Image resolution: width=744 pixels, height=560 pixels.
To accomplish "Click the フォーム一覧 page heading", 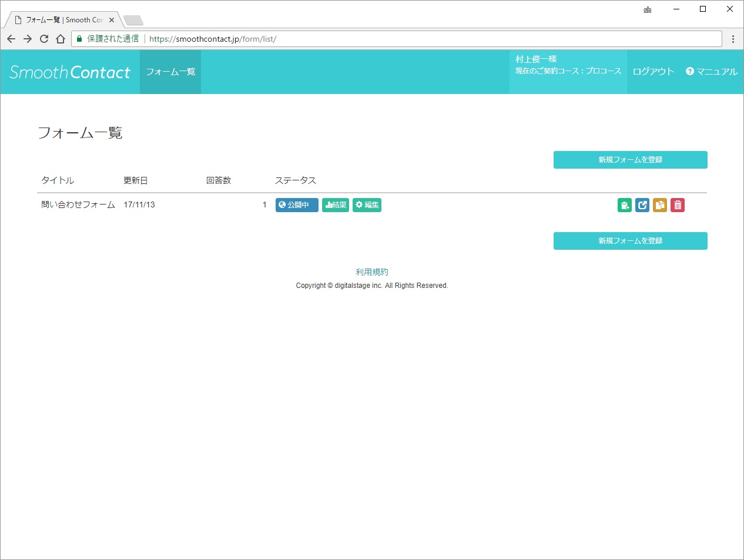I will click(x=80, y=133).
